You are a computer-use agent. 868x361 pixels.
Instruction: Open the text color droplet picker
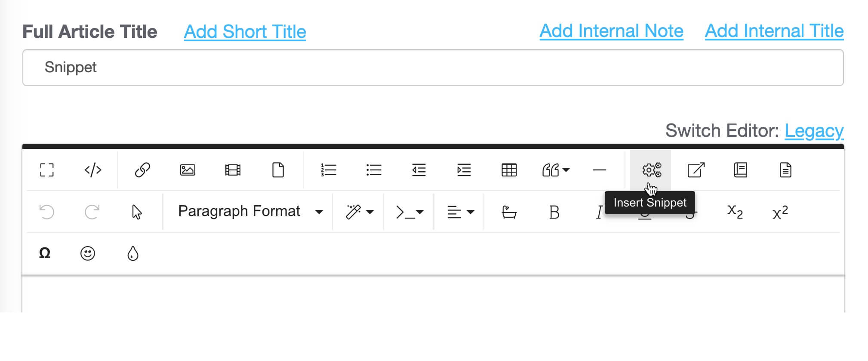(133, 253)
